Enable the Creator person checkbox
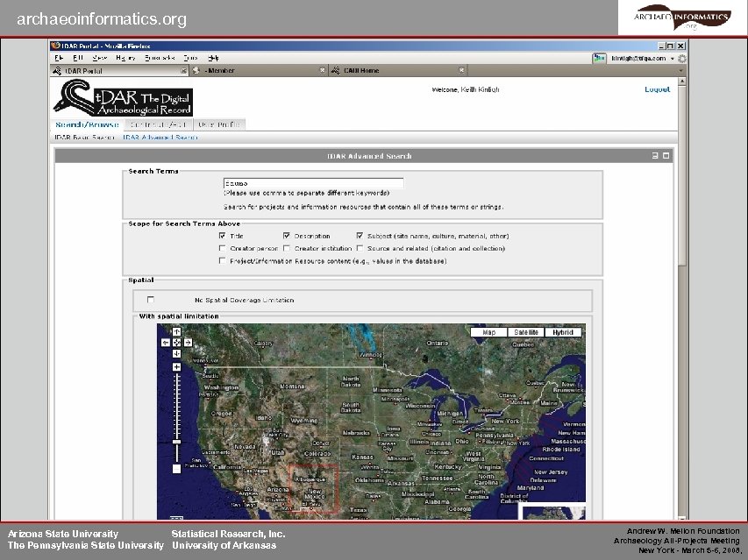The height and width of the screenshot is (560, 748). (220, 248)
